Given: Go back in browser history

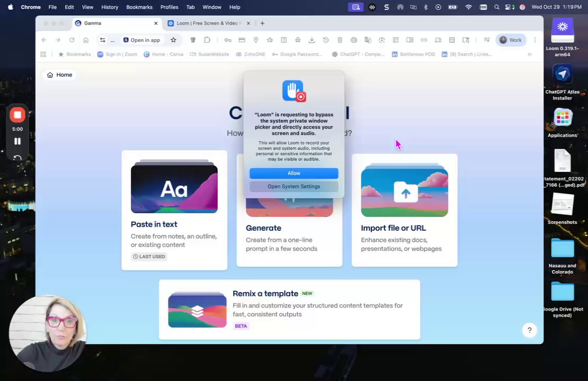Looking at the screenshot, I should [x=44, y=40].
